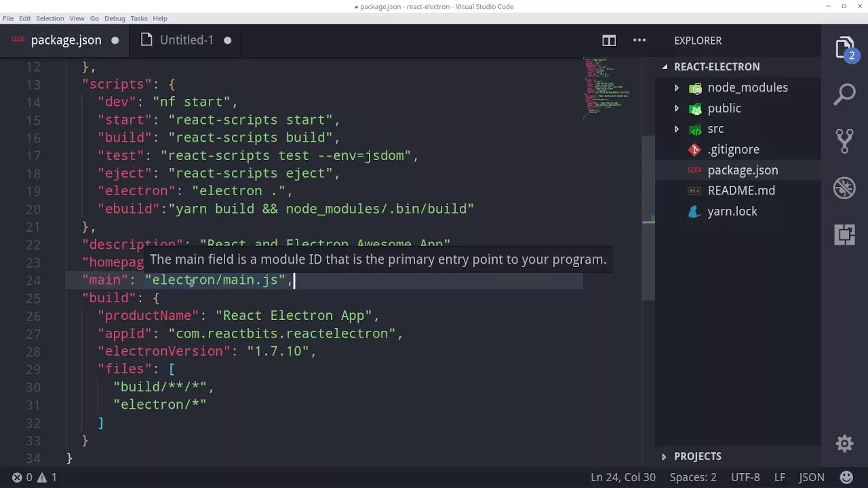Image resolution: width=868 pixels, height=488 pixels.
Task: Open the Go menu
Action: tap(94, 18)
